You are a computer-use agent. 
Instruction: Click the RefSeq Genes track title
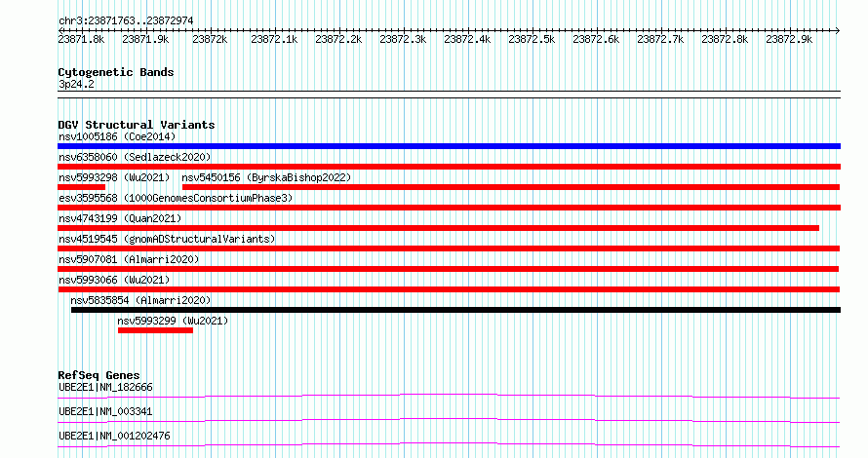[x=99, y=375]
